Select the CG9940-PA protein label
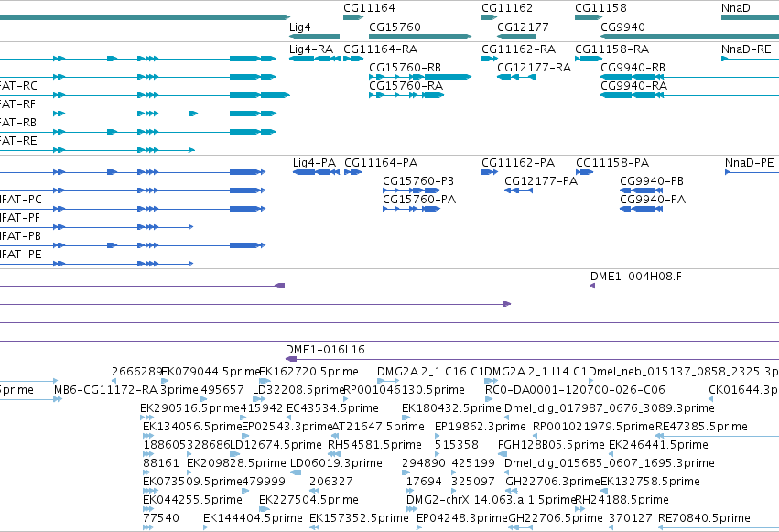The width and height of the screenshot is (779, 532). (x=653, y=200)
